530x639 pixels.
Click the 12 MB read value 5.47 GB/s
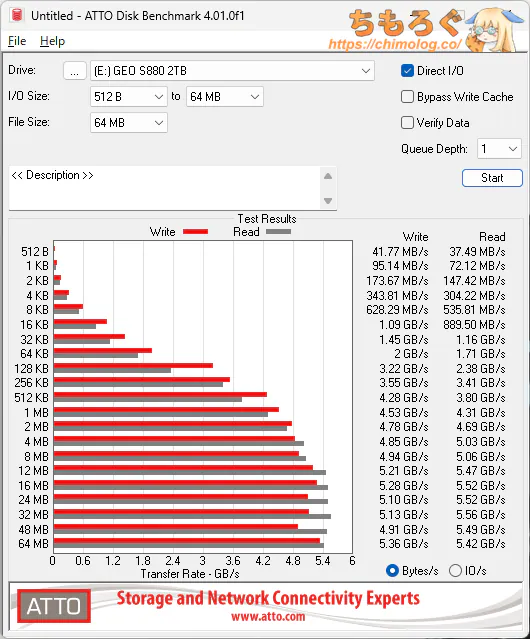481,471
